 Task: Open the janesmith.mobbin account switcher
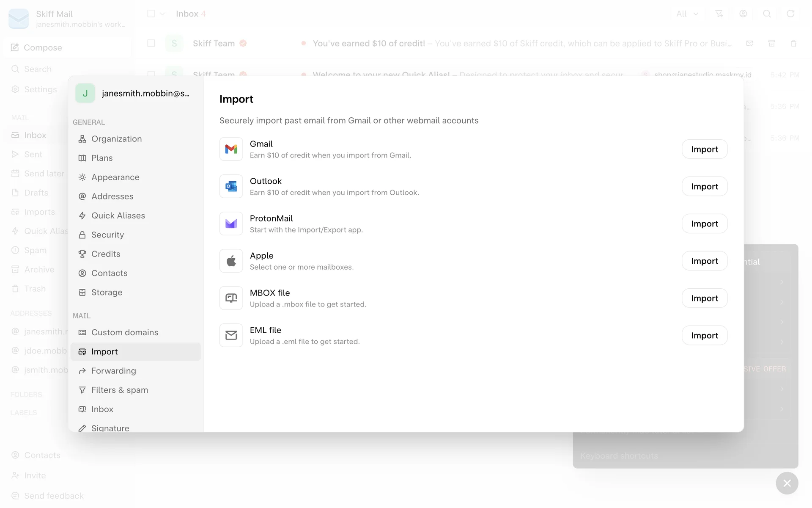point(134,94)
